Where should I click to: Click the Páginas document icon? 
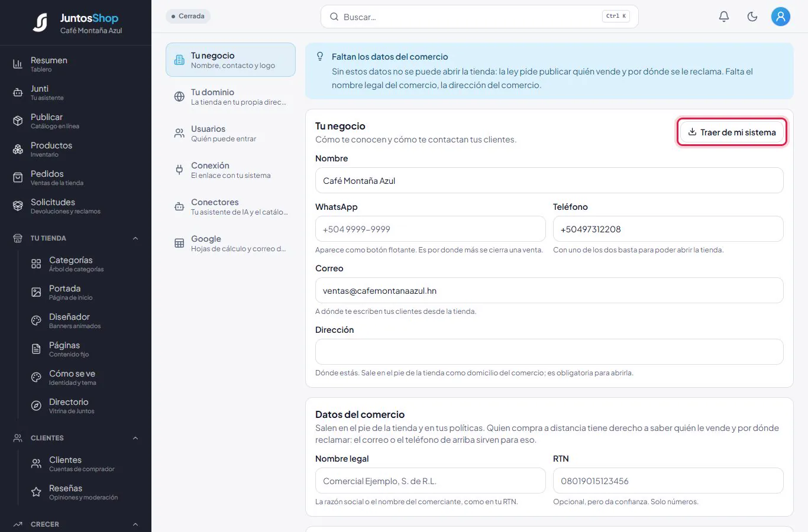pyautogui.click(x=36, y=349)
